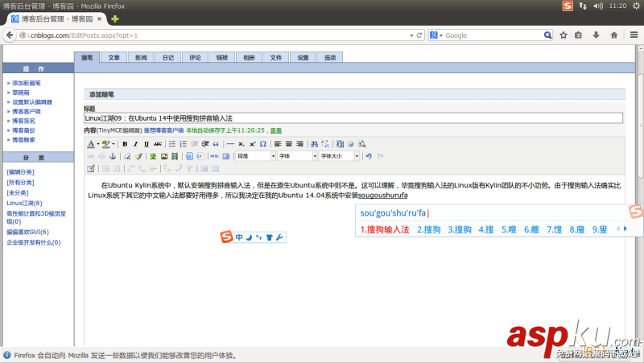Screen dimensions: 644x363
Task: Open Find with the binoculars icon
Action: pyautogui.click(x=314, y=144)
